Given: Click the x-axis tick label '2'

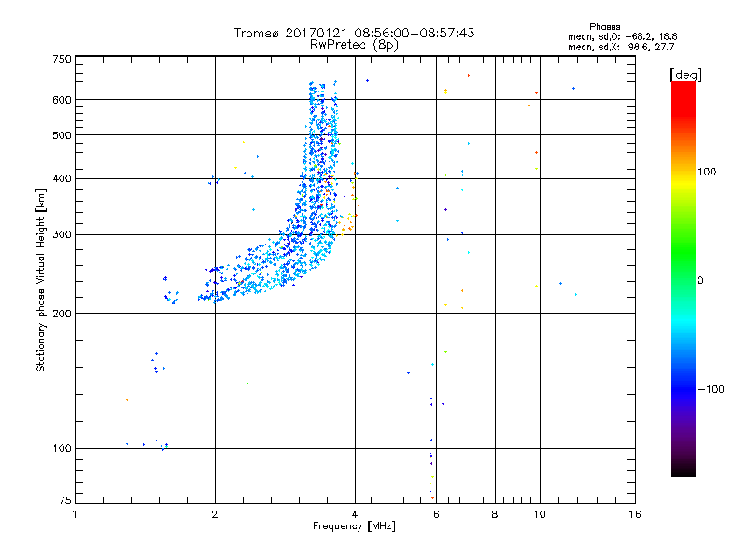Looking at the screenshot, I should pyautogui.click(x=215, y=514).
